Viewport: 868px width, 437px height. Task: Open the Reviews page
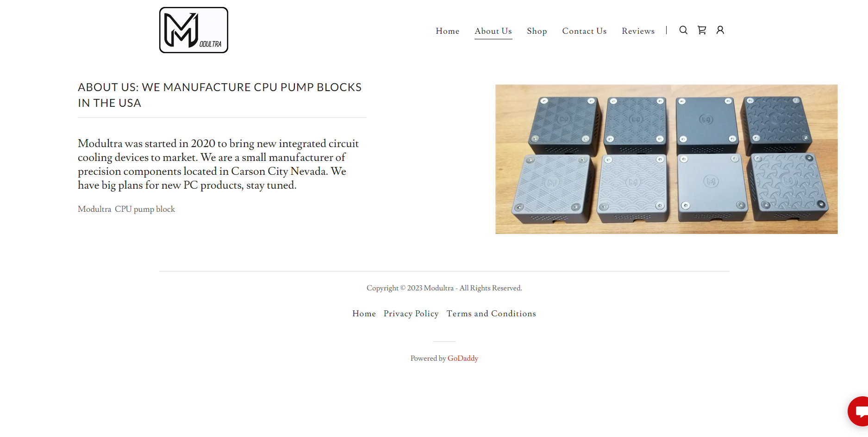[x=638, y=31]
